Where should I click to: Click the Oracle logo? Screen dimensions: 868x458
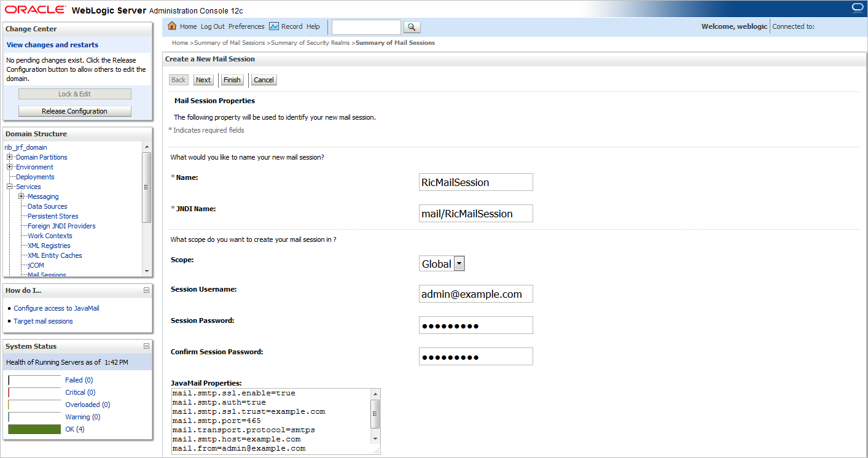(x=34, y=9)
